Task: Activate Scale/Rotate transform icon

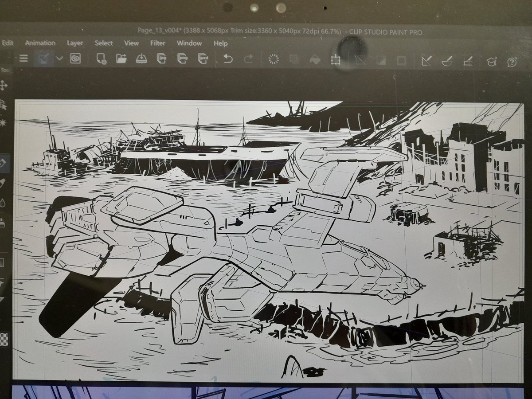Action: tap(336, 59)
